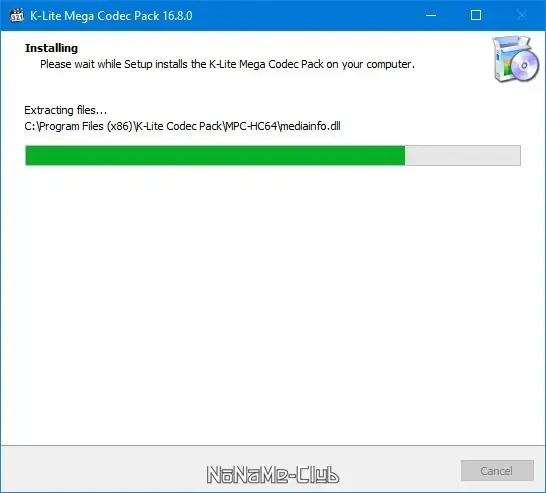
Task: Maximize the K-Lite setup window
Action: pyautogui.click(x=476, y=15)
